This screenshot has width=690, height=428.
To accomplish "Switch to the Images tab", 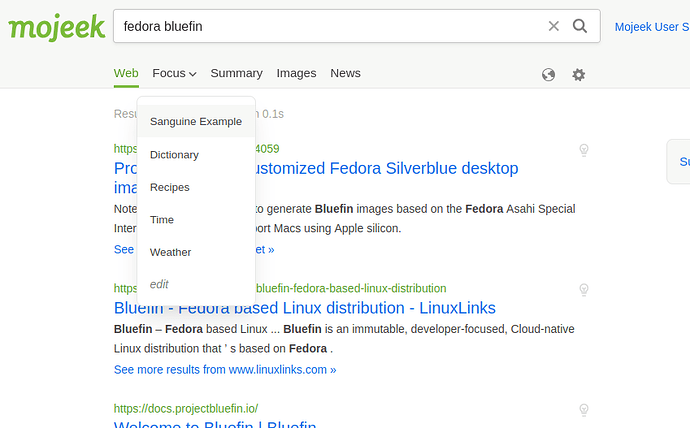I will pos(296,73).
